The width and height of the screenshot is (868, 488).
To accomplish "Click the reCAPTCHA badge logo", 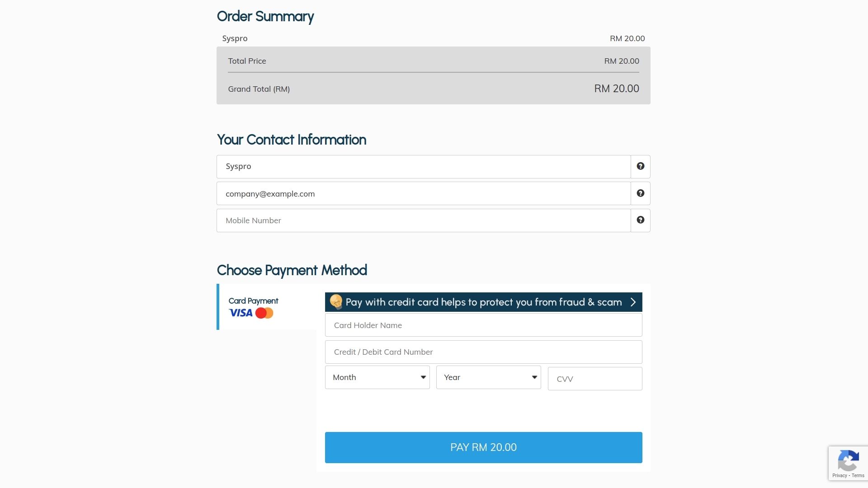I will coord(848,460).
